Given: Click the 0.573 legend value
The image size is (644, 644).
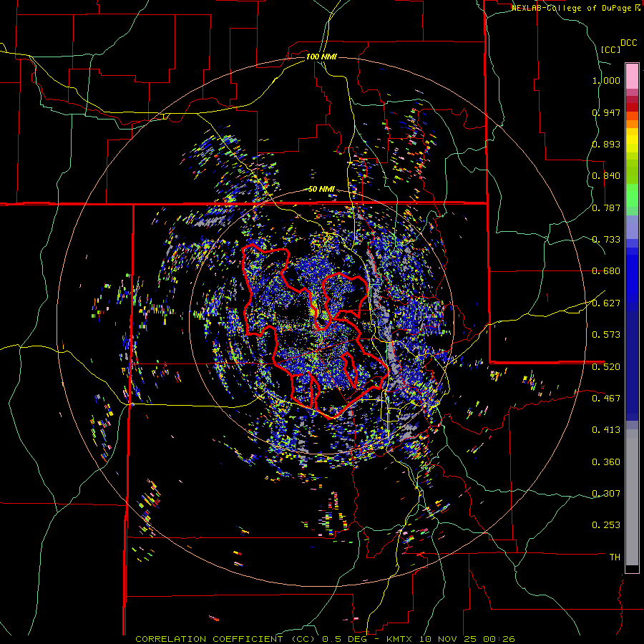Looking at the screenshot, I should (x=606, y=335).
